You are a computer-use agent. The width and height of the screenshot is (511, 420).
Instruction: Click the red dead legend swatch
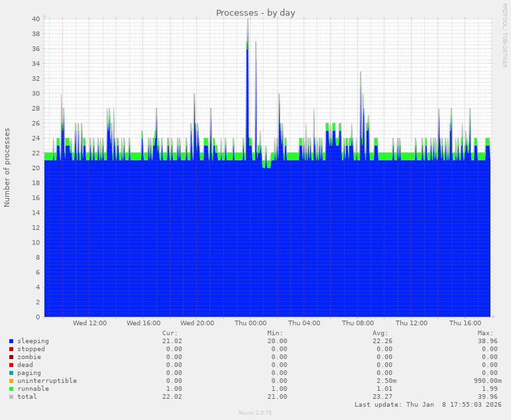(x=11, y=365)
